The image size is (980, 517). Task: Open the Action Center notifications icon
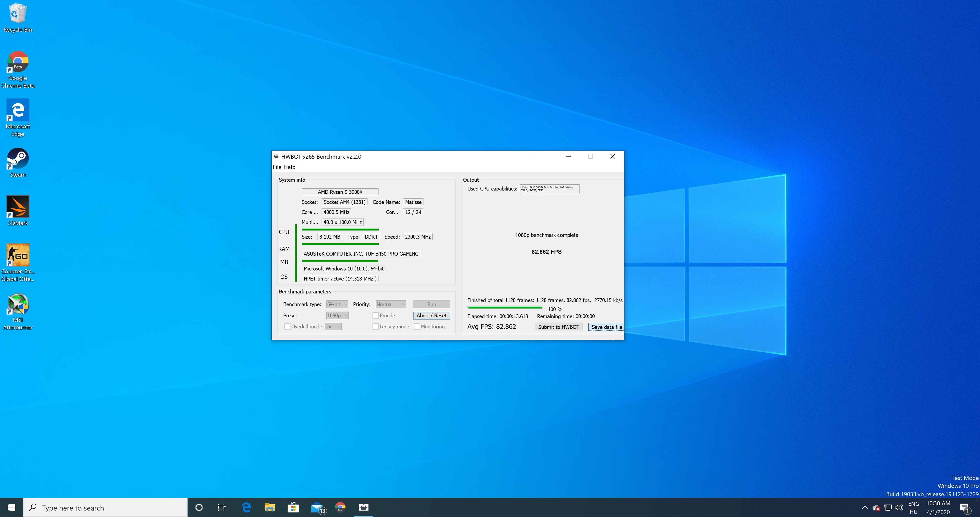(965, 507)
